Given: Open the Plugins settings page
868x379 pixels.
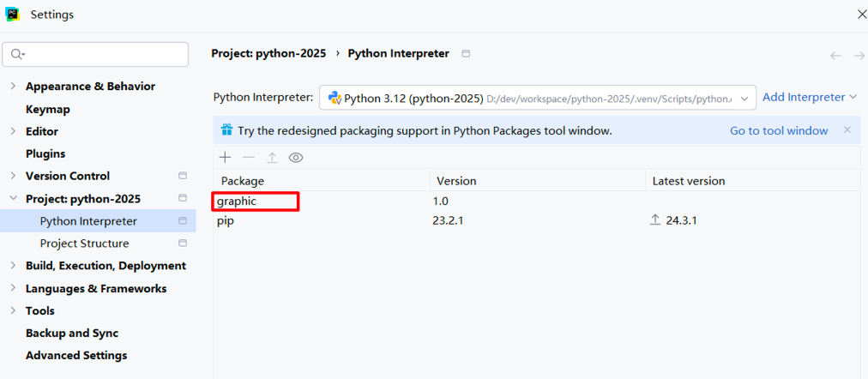Looking at the screenshot, I should pyautogui.click(x=45, y=153).
